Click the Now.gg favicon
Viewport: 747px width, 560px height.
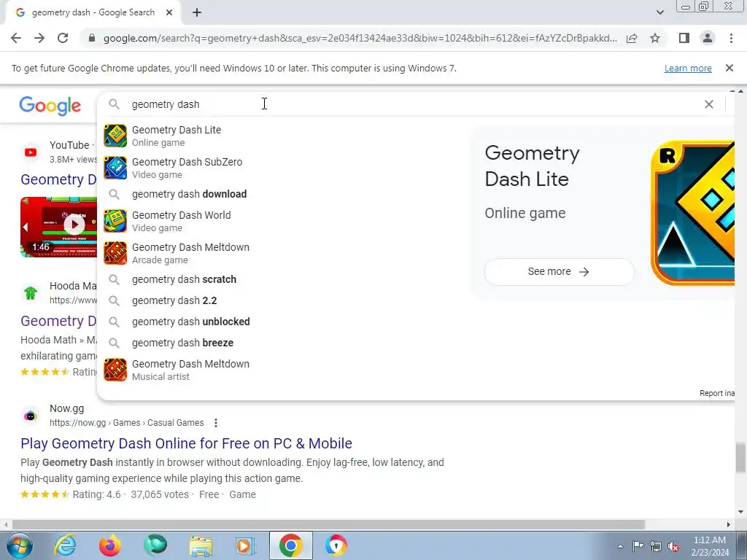pyautogui.click(x=31, y=416)
